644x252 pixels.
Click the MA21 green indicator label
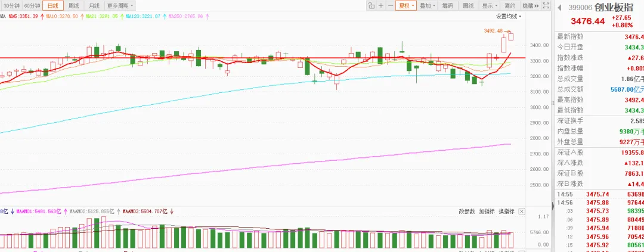102,17
